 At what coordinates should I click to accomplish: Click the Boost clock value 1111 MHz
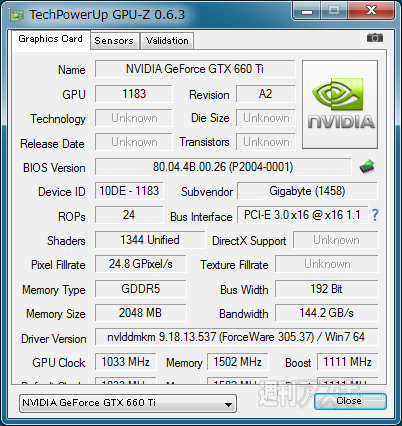coord(347,362)
